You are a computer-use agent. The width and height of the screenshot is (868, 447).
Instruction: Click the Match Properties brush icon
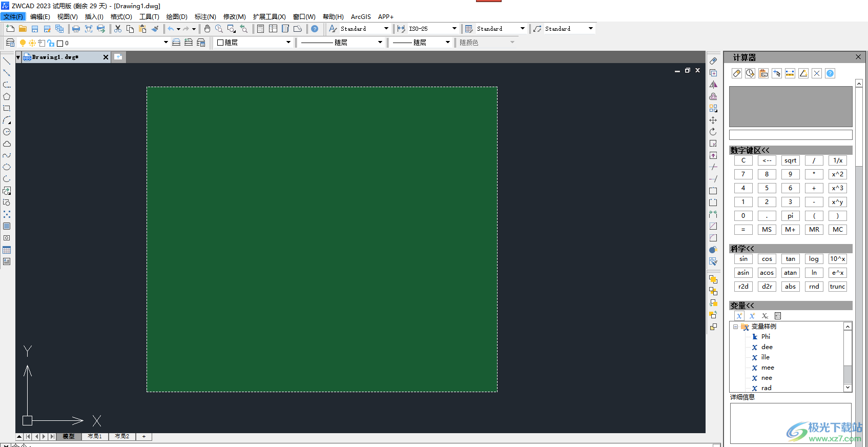[x=155, y=29]
